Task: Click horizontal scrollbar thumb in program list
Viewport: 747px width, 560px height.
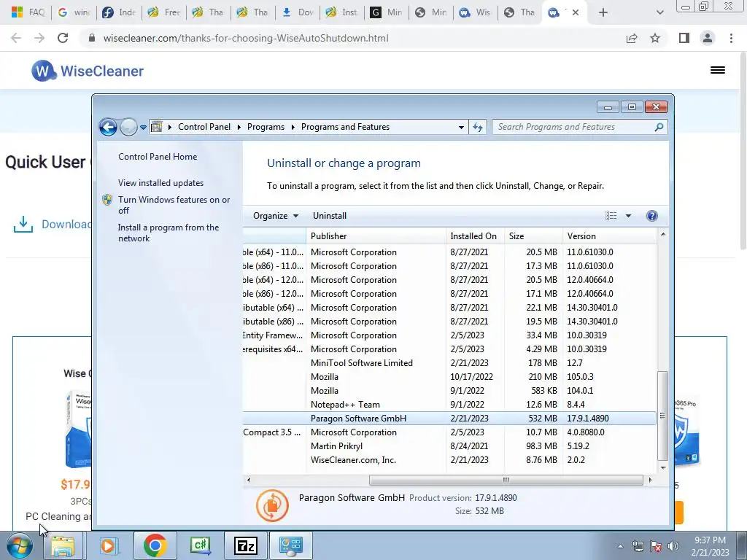Action: click(x=506, y=480)
